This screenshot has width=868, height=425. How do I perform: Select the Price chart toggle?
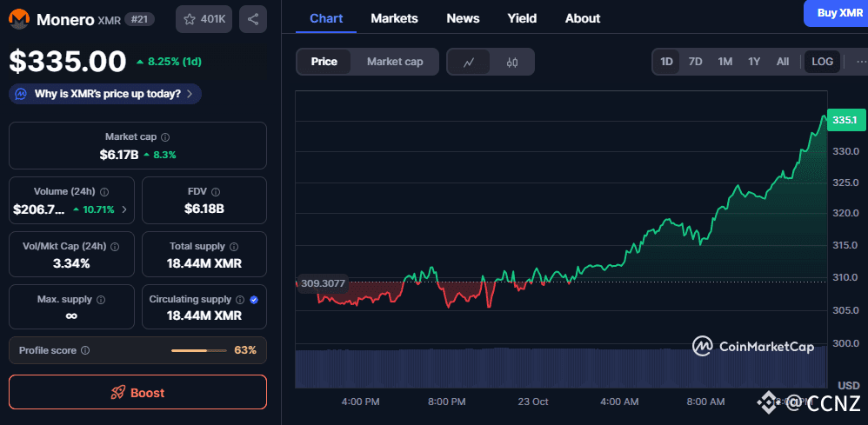[x=324, y=62]
